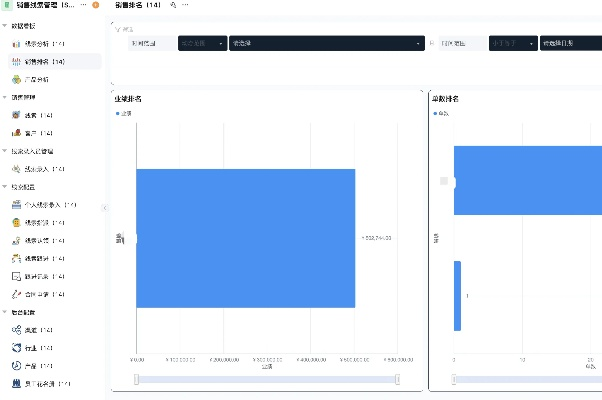The width and height of the screenshot is (602, 400).
Task: Click the 线索录入 form icon
Action: 16,169
